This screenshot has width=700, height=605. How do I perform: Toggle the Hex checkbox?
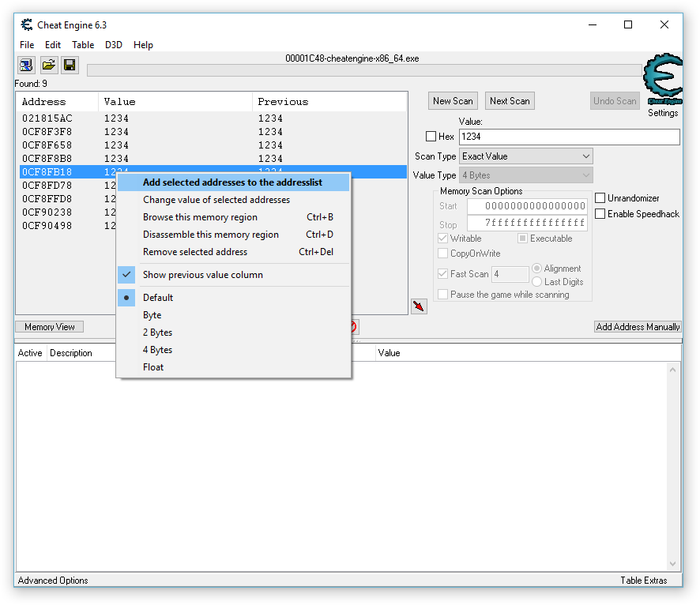431,137
